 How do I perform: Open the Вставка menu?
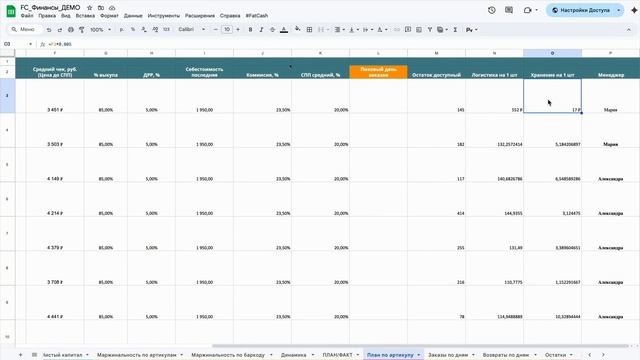point(85,16)
